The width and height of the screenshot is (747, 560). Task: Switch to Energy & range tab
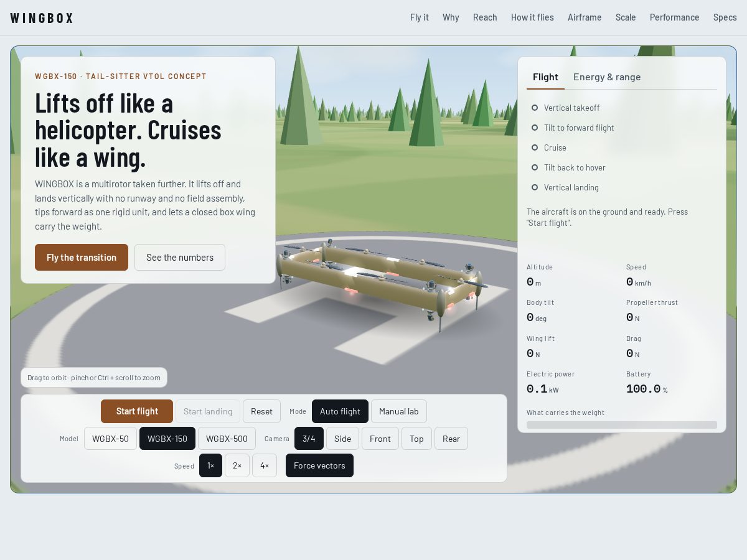click(607, 77)
